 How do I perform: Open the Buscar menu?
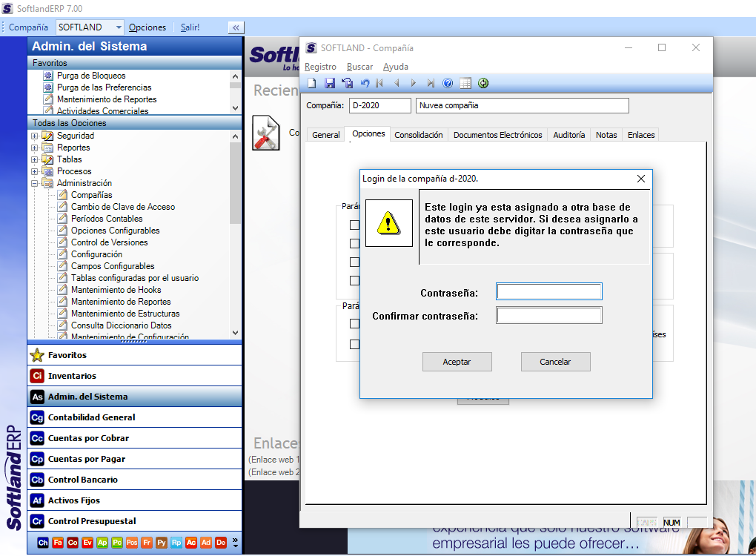pyautogui.click(x=359, y=67)
